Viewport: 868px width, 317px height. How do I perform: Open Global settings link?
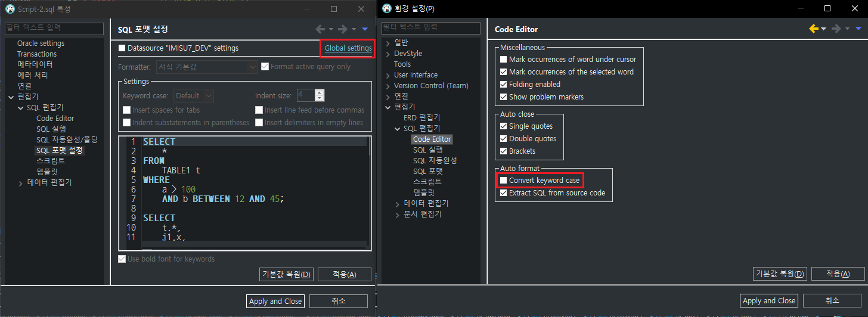[348, 48]
